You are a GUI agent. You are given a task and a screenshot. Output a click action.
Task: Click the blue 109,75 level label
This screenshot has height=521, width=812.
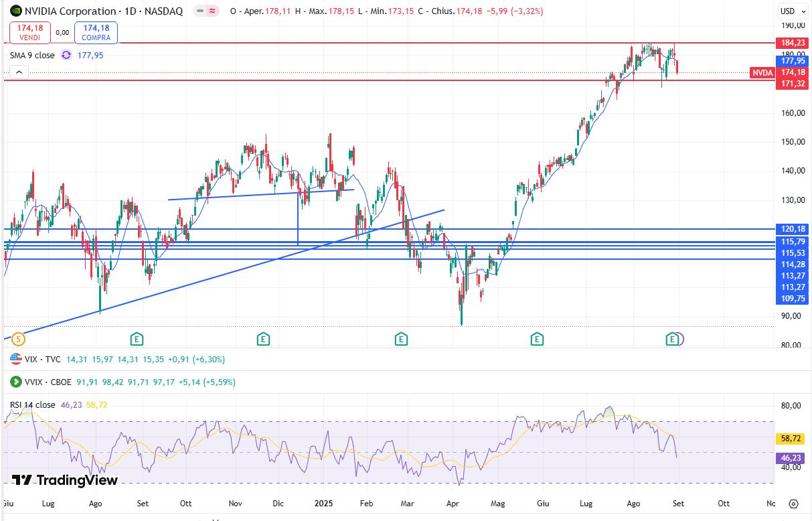click(x=793, y=298)
